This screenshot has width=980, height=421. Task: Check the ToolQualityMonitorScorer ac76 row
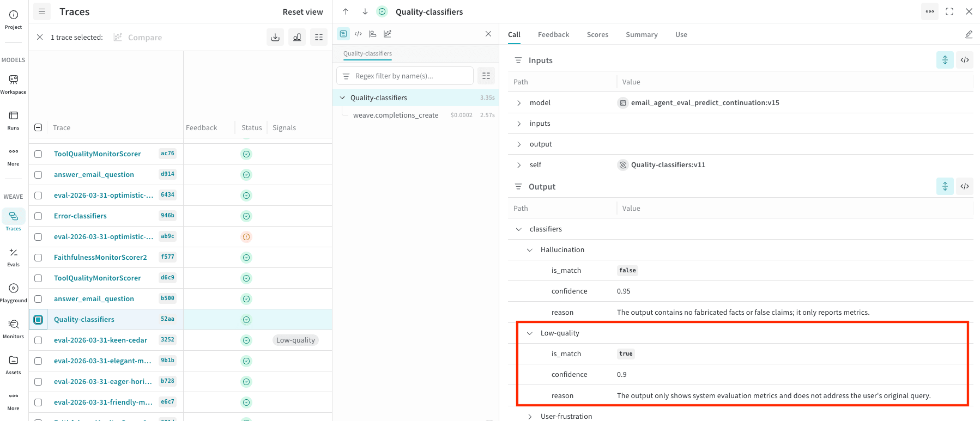pyautogui.click(x=38, y=154)
